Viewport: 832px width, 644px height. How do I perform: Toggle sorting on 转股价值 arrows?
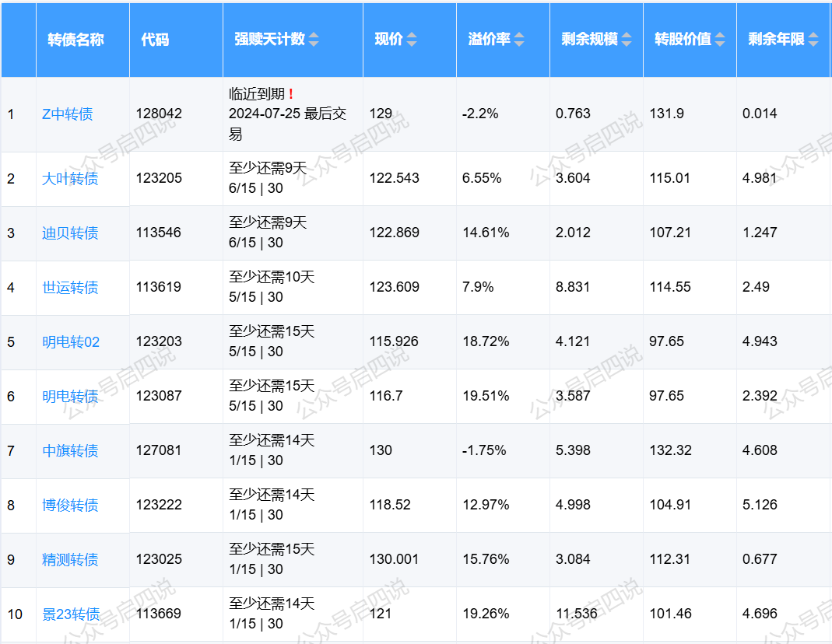click(x=721, y=40)
